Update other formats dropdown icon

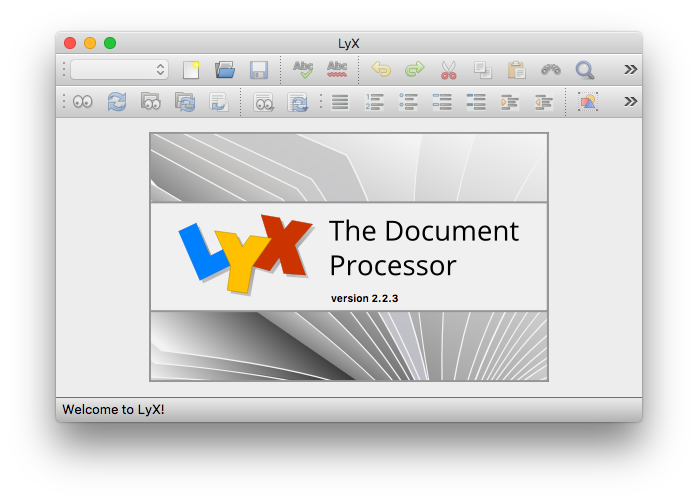pos(297,102)
